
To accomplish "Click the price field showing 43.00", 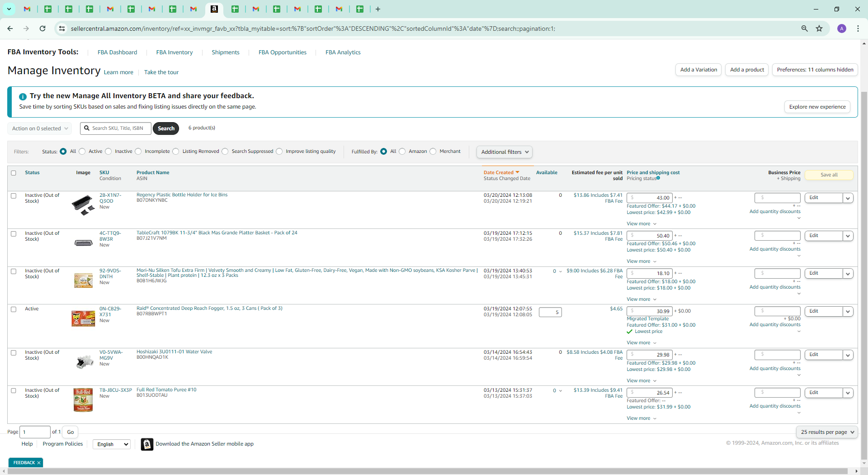I will pyautogui.click(x=649, y=198).
